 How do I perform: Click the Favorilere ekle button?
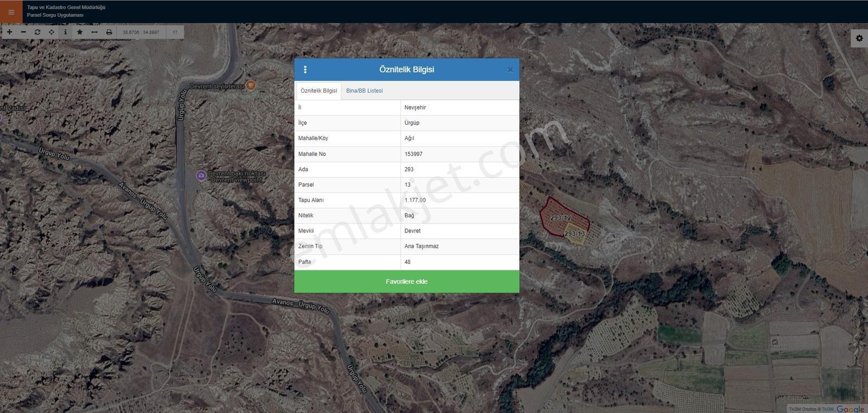click(x=407, y=282)
